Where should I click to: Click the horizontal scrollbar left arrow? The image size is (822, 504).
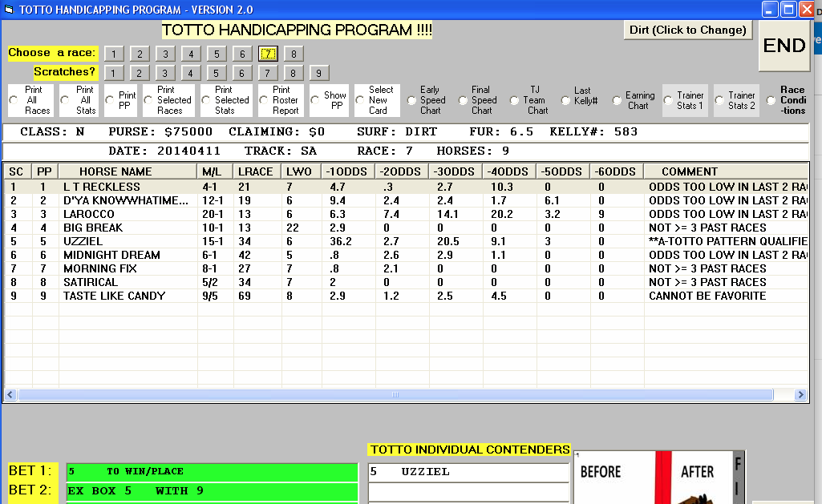10,394
